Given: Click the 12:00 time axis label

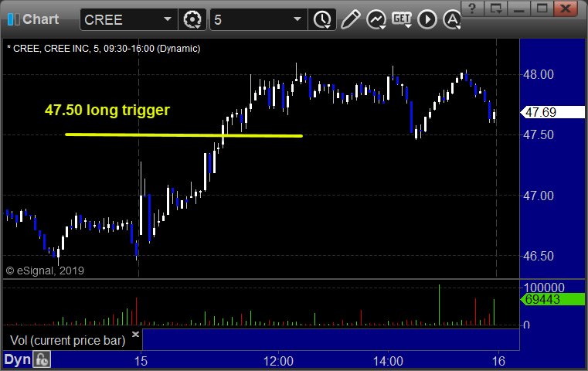Looking at the screenshot, I should click(x=278, y=361).
